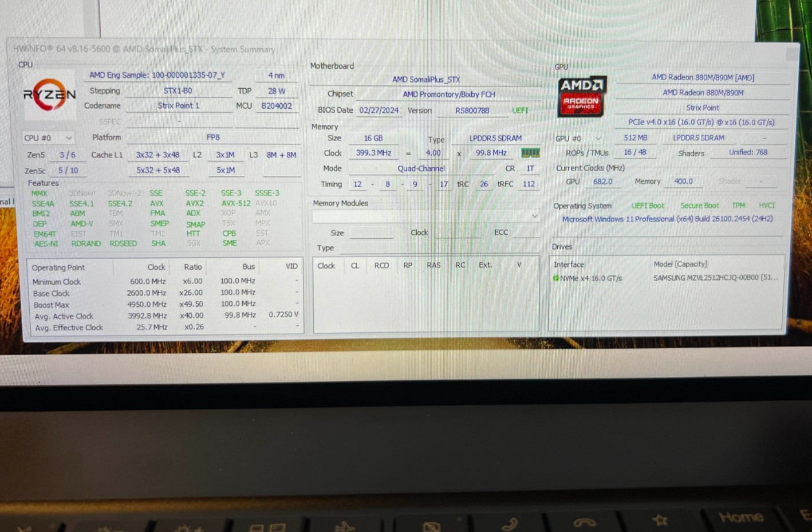812x532 pixels.
Task: Click the SSE4A feature flag
Action: 43,204
